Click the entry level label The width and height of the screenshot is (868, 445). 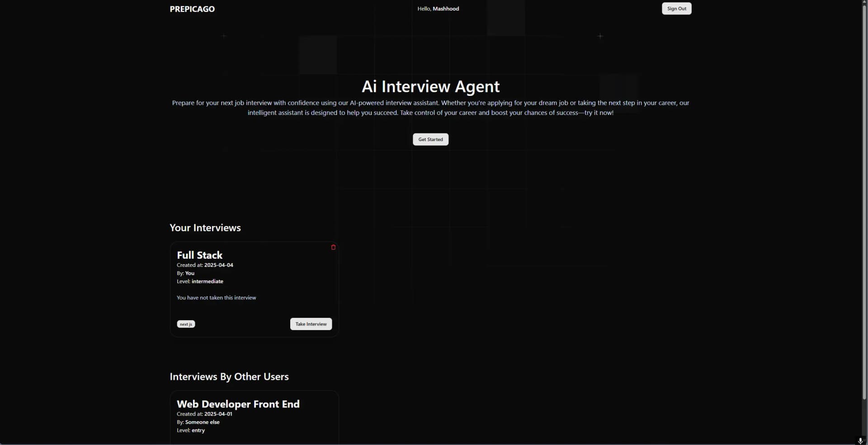pos(190,431)
